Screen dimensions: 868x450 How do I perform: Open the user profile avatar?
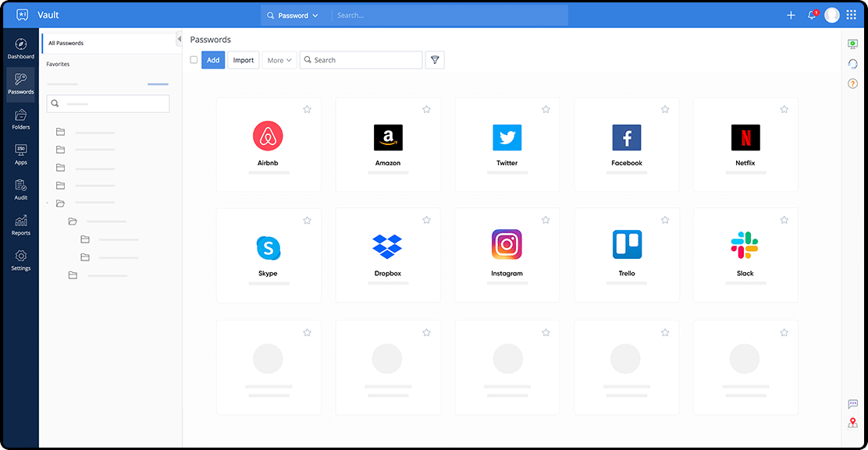click(832, 16)
